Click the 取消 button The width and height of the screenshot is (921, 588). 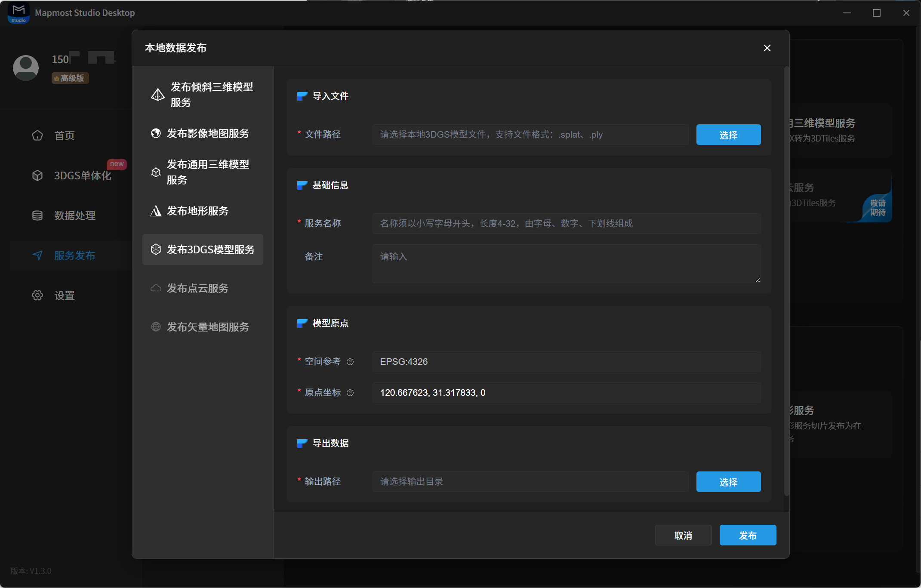683,535
